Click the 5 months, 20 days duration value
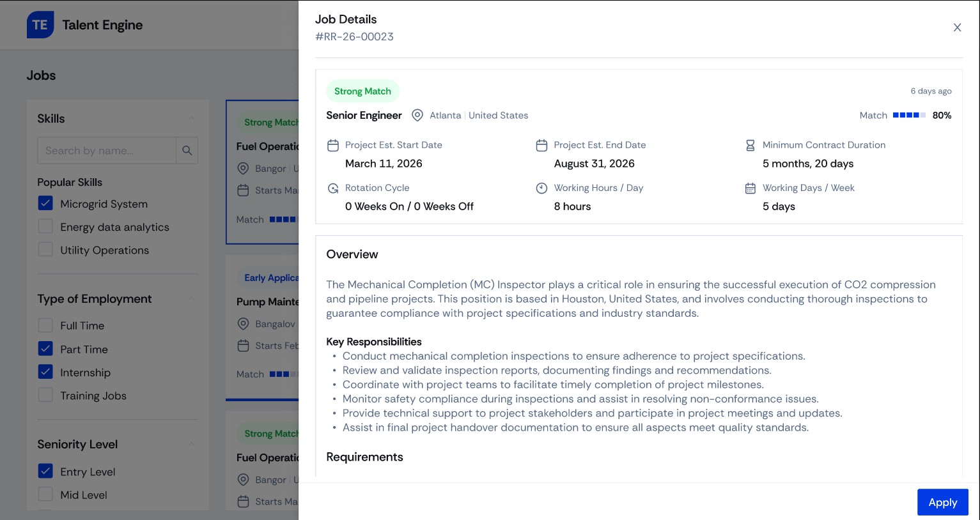The height and width of the screenshot is (520, 980). pos(808,164)
